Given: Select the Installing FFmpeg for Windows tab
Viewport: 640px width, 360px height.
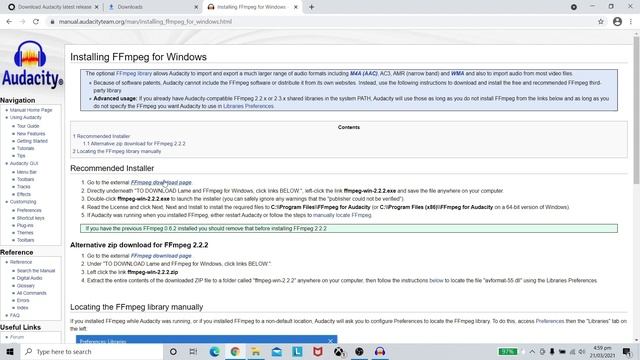Looking at the screenshot, I should (x=252, y=7).
